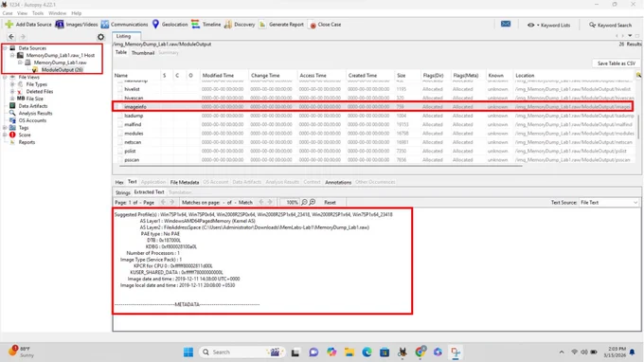This screenshot has height=362, width=644.
Task: Open the Timeline tool
Action: pos(206,25)
